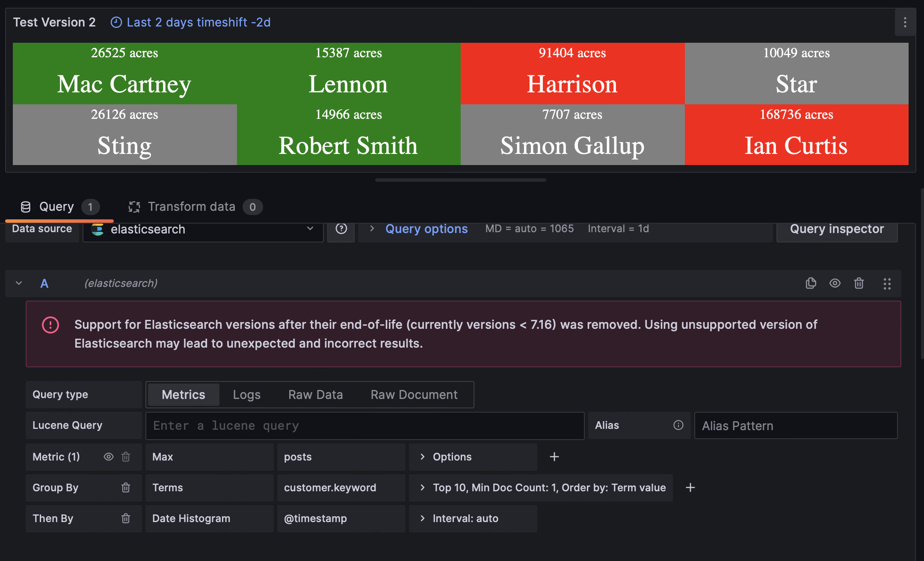Viewport: 924px width, 561px height.
Task: Open the elasticsearch data source dropdown
Action: pos(203,229)
